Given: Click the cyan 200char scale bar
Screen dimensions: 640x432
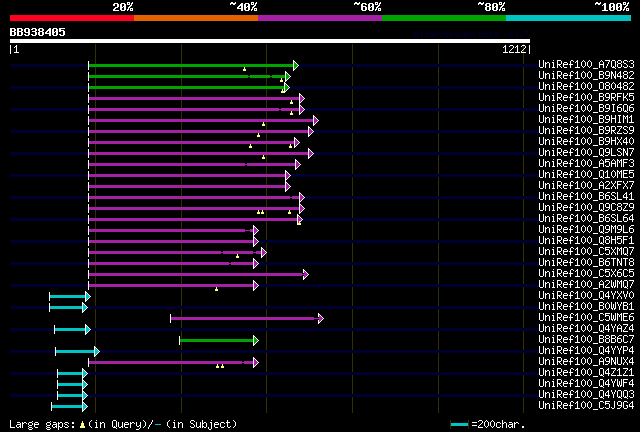Looking at the screenshot, I should pyautogui.click(x=459, y=425).
